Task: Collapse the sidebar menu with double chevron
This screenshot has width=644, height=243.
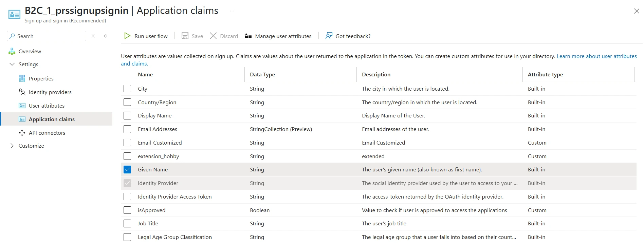Action: (106, 36)
